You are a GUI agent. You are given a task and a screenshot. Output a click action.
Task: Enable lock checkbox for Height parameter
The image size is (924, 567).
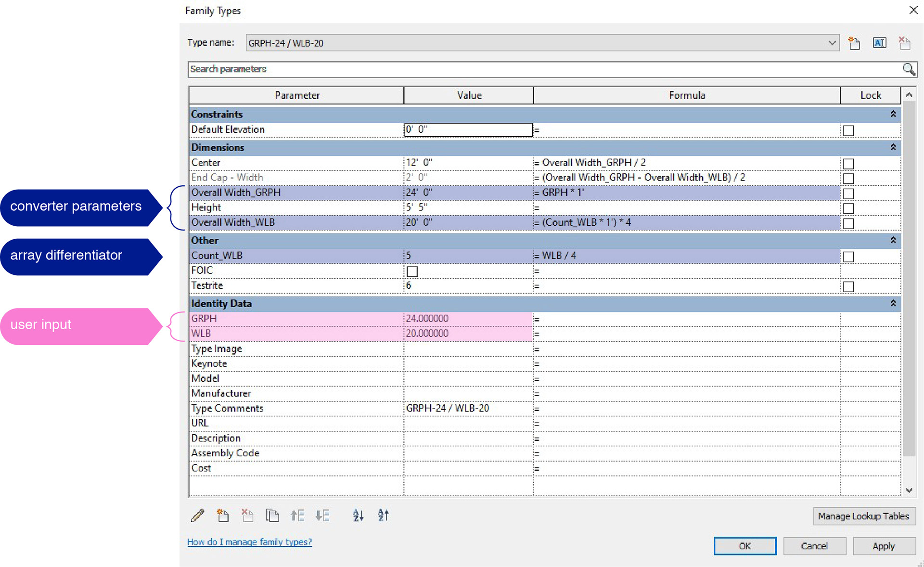point(848,208)
